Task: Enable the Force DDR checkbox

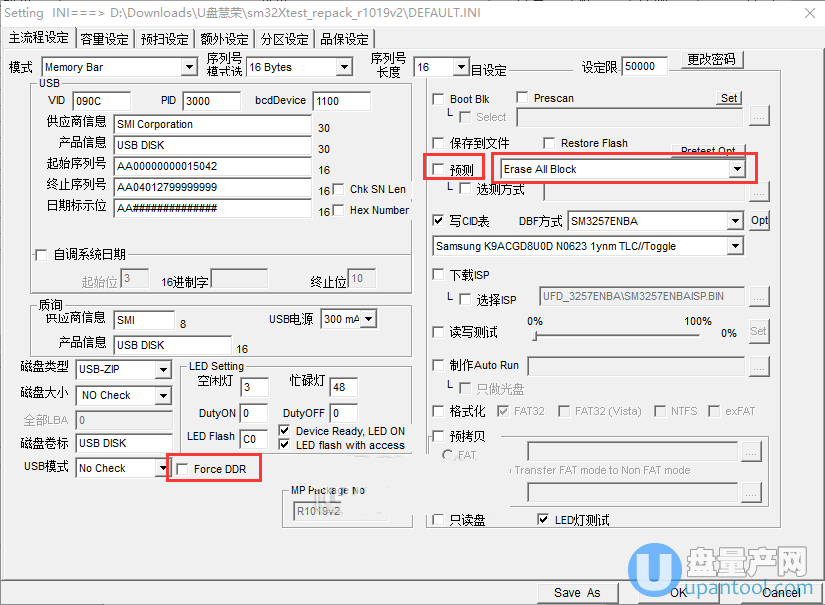Action: [x=182, y=469]
